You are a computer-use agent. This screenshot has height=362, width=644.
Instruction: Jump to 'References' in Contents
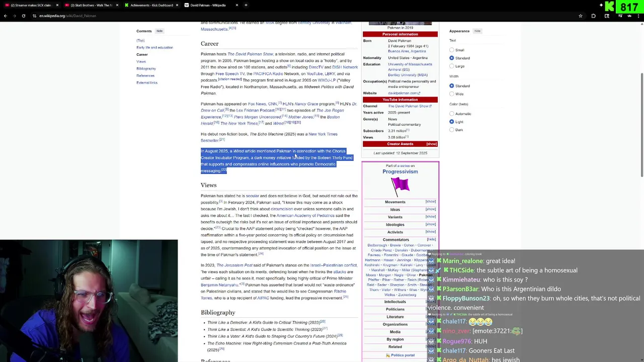[x=145, y=75]
